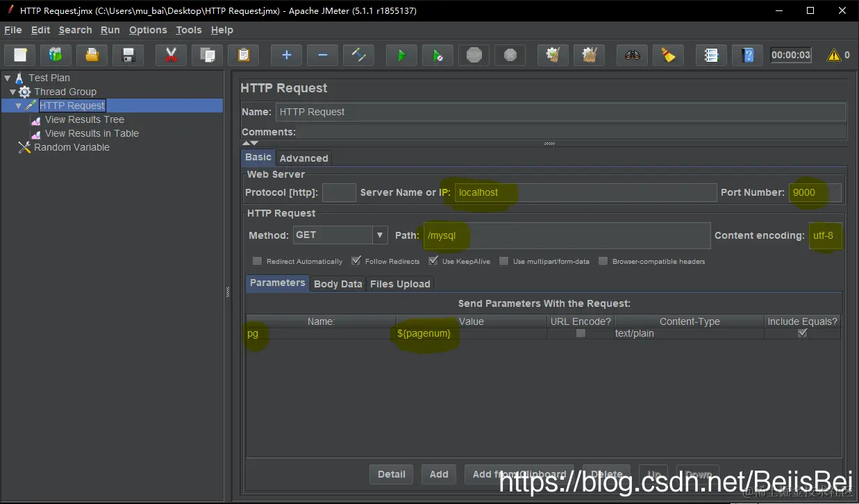Open the Help menu
859x504 pixels.
tap(222, 30)
